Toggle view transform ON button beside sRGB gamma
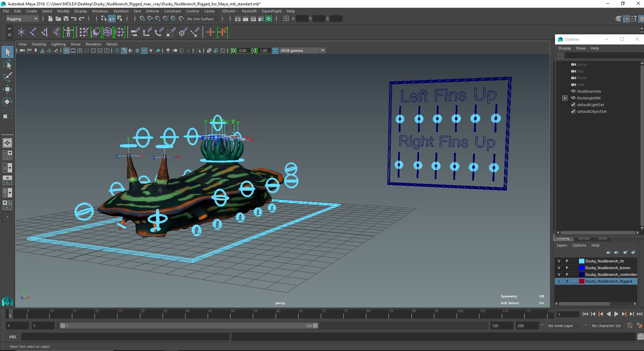644x351 pixels. click(x=275, y=51)
